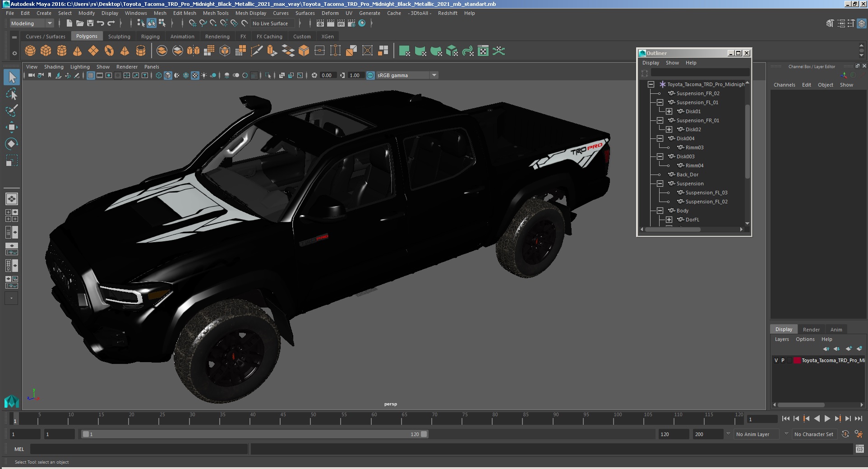Switch to the Rigging shelf tab
Screen dimensions: 868x469
pyautogui.click(x=150, y=37)
